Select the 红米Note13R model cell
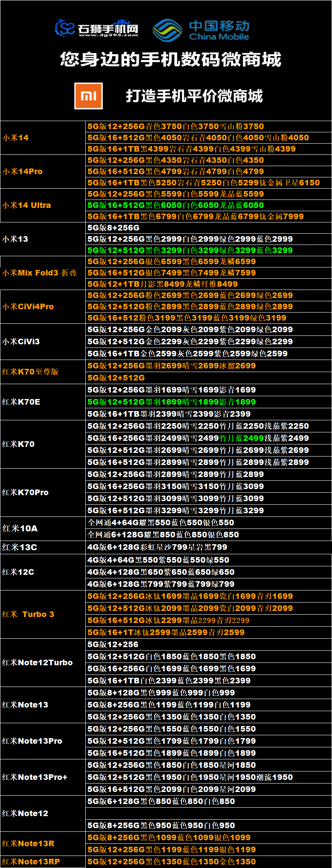Screen dimensions: 332x868 click(x=43, y=843)
